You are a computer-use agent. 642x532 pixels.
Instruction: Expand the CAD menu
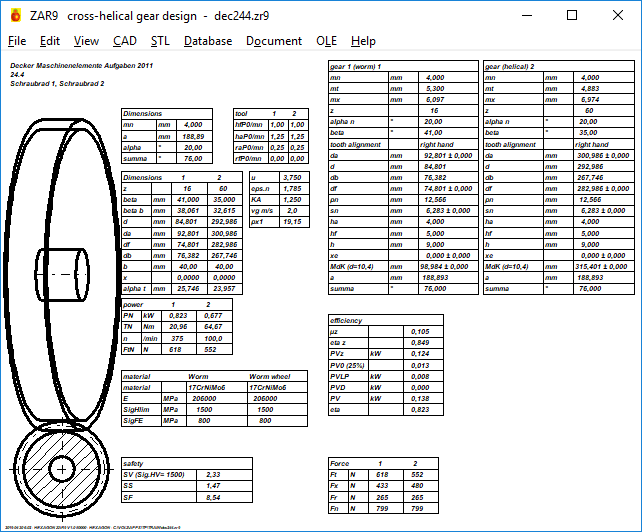(125, 41)
